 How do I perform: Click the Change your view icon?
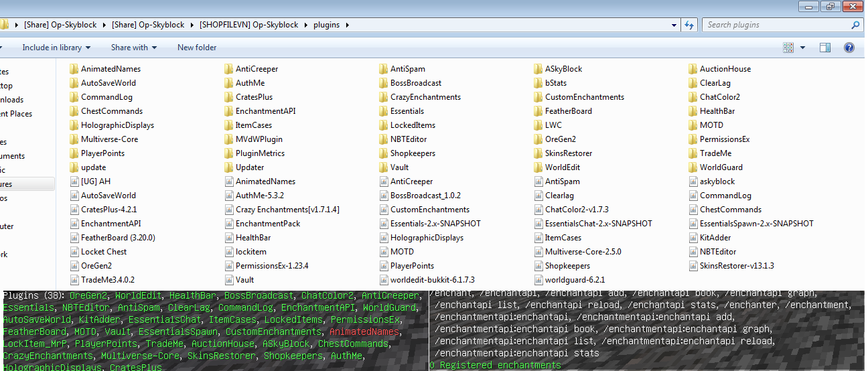(x=788, y=48)
